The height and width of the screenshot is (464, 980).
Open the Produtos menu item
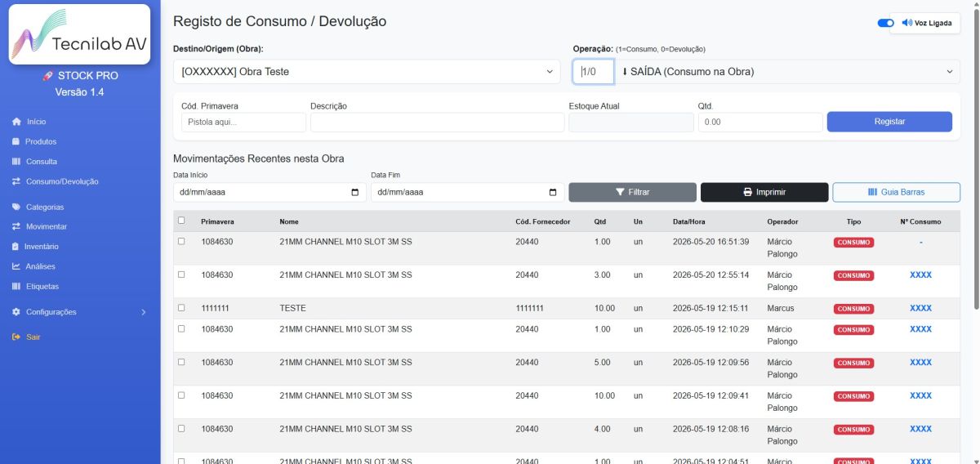(x=41, y=141)
